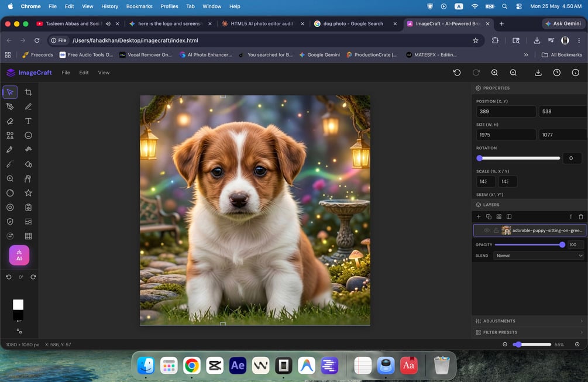
Task: Click the Rotation slider handle
Action: click(479, 158)
